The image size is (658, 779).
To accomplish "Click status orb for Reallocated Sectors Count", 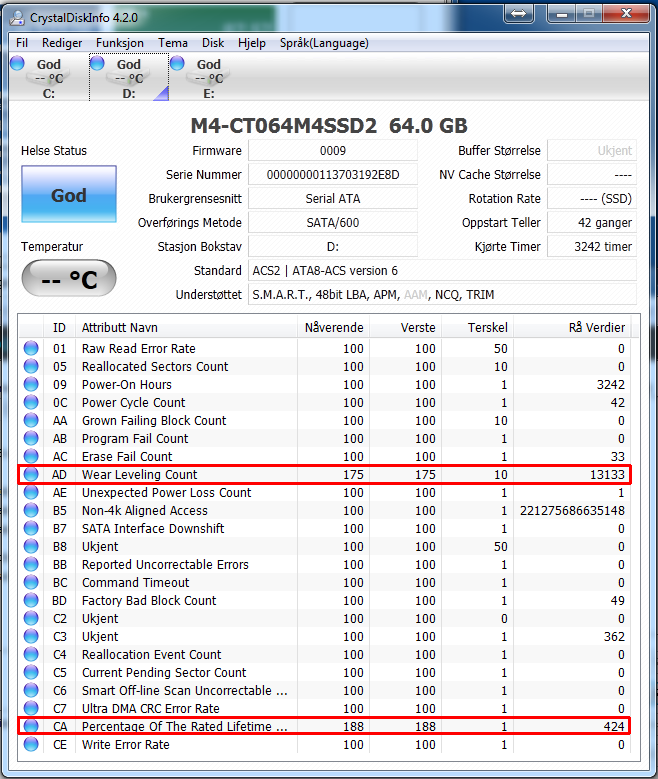I will [31, 366].
